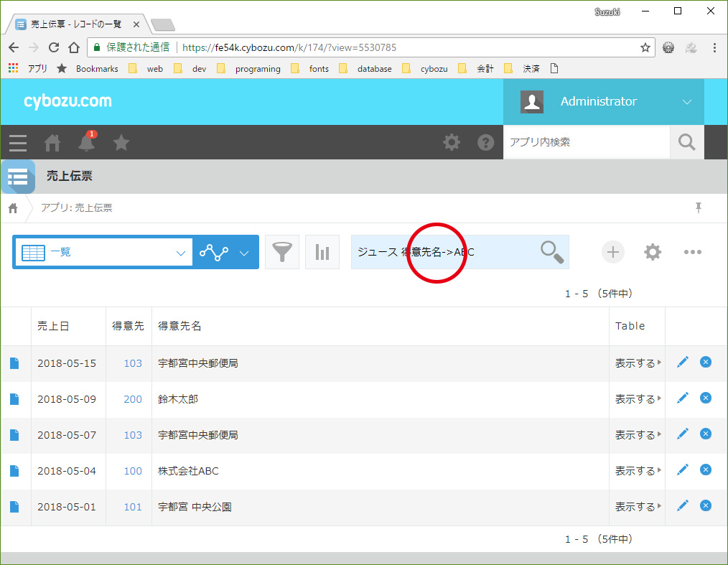Image resolution: width=728 pixels, height=565 pixels.
Task: Click customer code link 200
Action: [133, 399]
